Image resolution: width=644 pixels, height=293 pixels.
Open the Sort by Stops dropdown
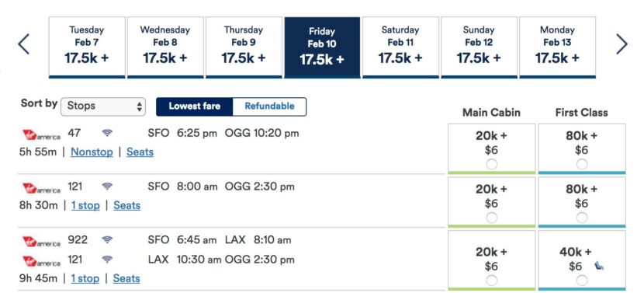(103, 106)
